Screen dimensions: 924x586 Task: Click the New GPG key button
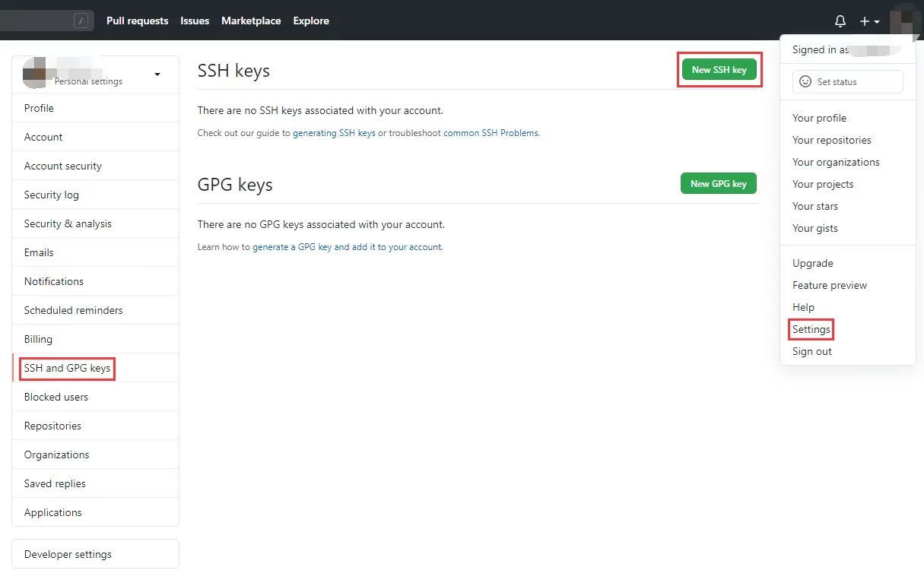(x=718, y=184)
